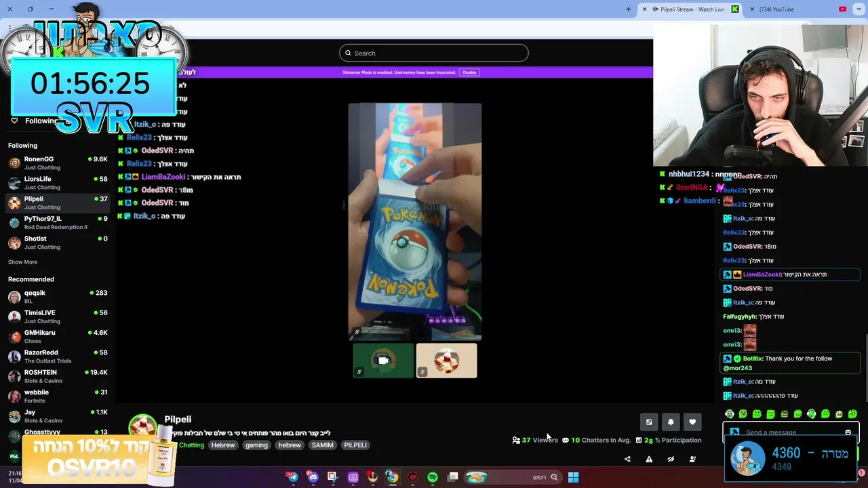Click the PILPELI tag

pyautogui.click(x=355, y=445)
